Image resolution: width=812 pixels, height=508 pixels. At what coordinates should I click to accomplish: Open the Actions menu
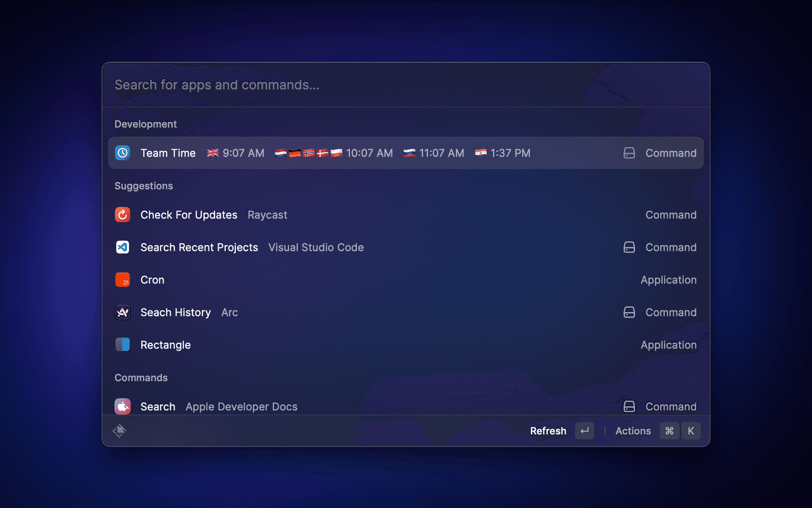coord(633,431)
